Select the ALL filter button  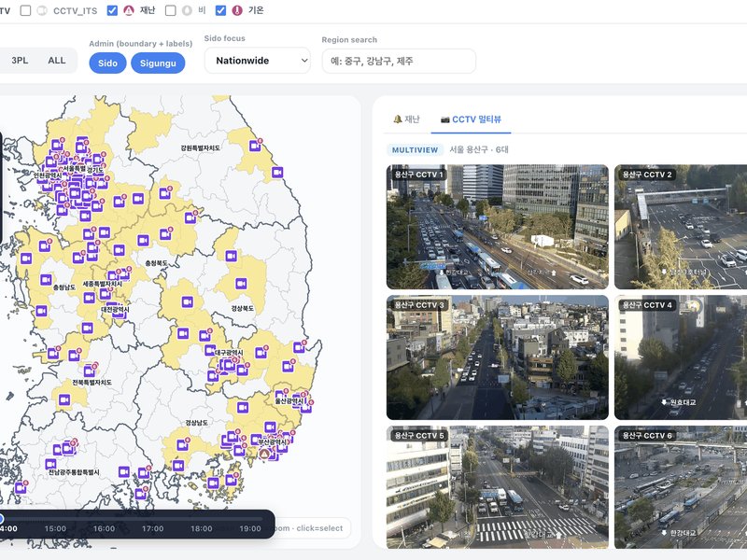pyautogui.click(x=57, y=61)
